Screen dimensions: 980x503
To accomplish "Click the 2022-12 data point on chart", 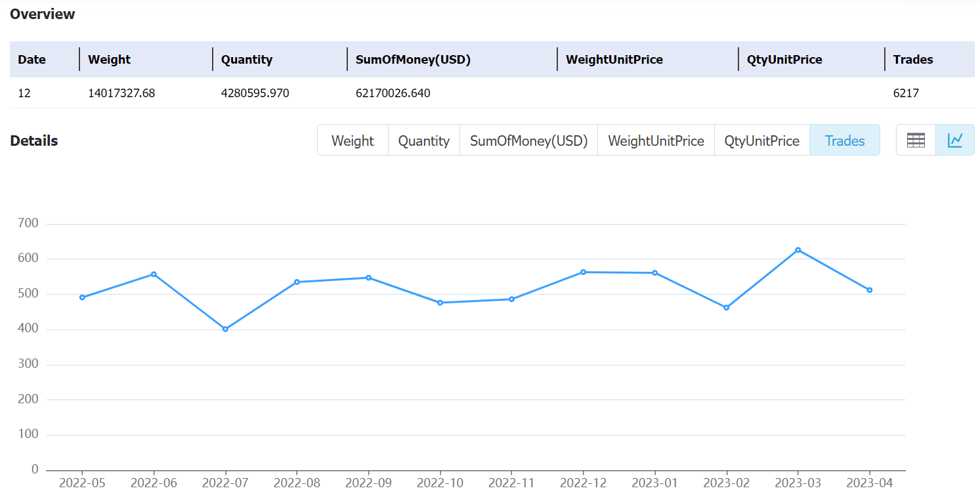I will point(583,272).
